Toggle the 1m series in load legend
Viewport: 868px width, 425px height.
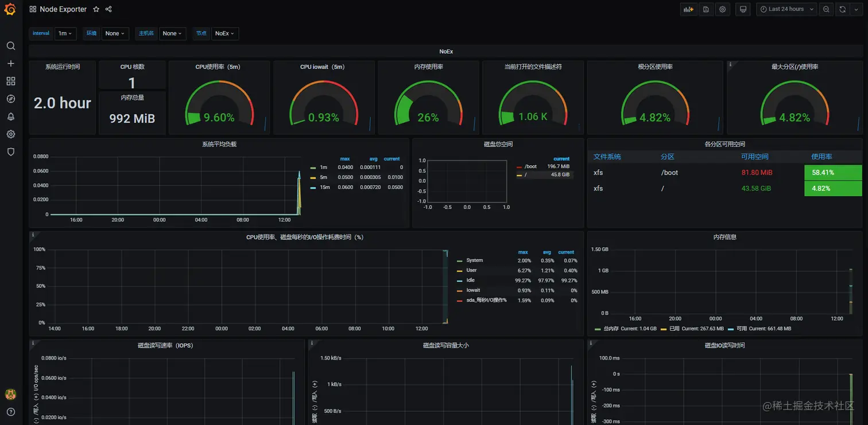click(323, 167)
